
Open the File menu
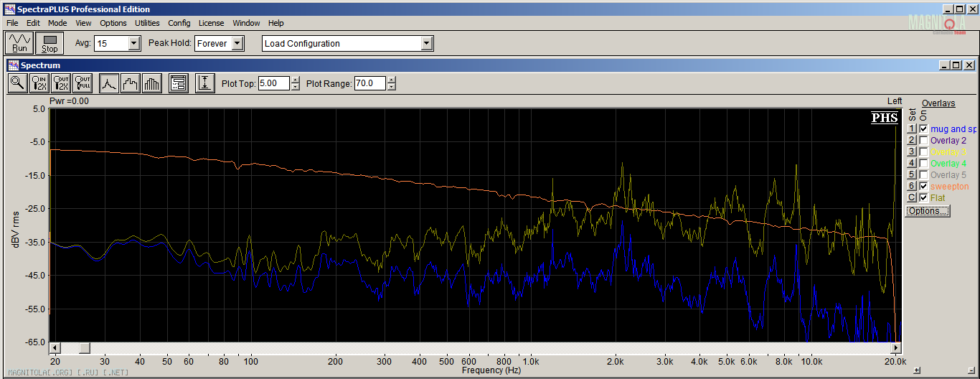[x=12, y=23]
